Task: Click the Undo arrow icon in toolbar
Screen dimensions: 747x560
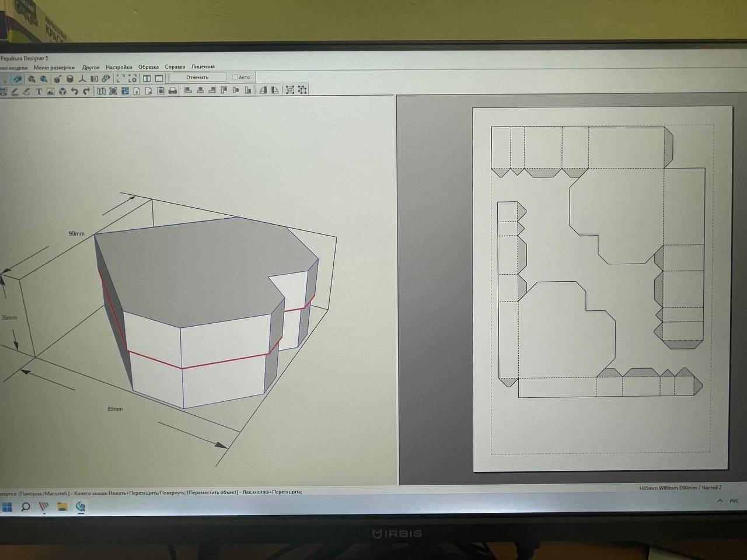Action: (x=75, y=91)
